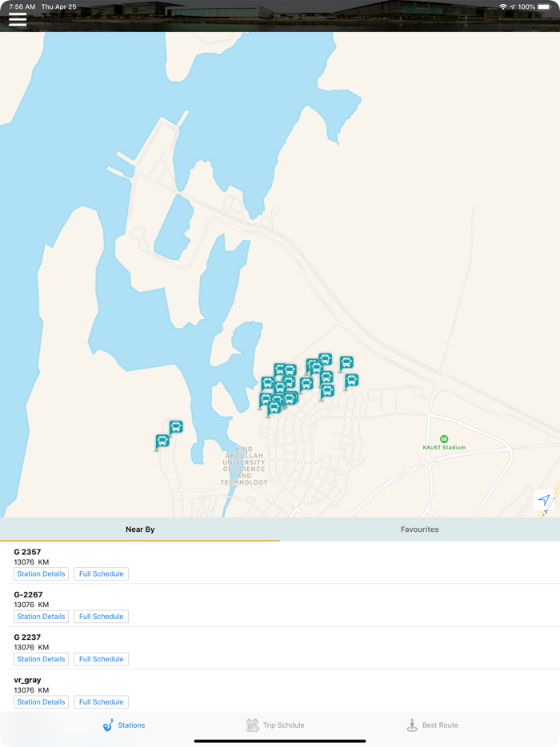Viewport: 560px width, 747px height.
Task: Tap the current location arrow on map
Action: [544, 500]
